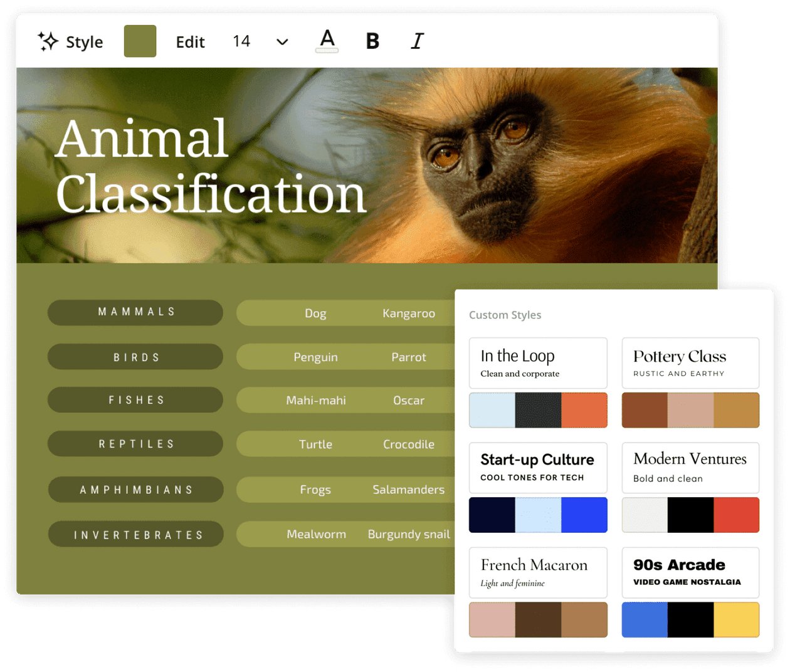The image size is (790, 672).
Task: Click the Animal Classification title text
Action: pyautogui.click(x=211, y=166)
